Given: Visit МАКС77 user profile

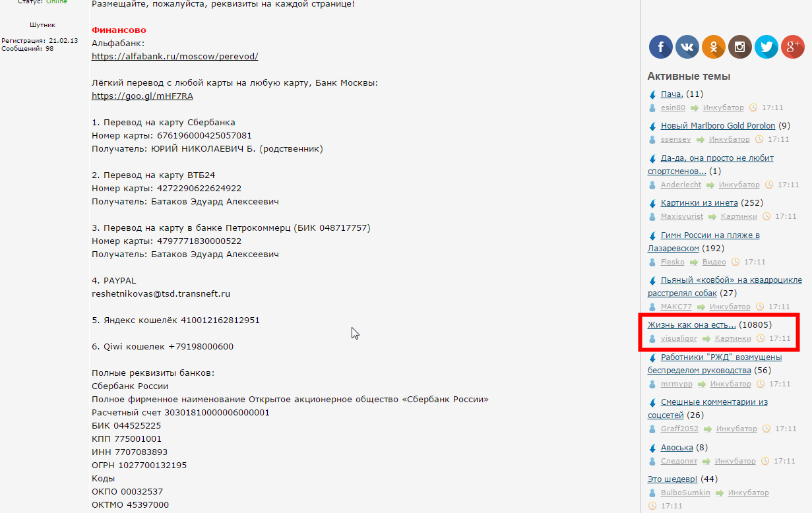Looking at the screenshot, I should pyautogui.click(x=676, y=307).
